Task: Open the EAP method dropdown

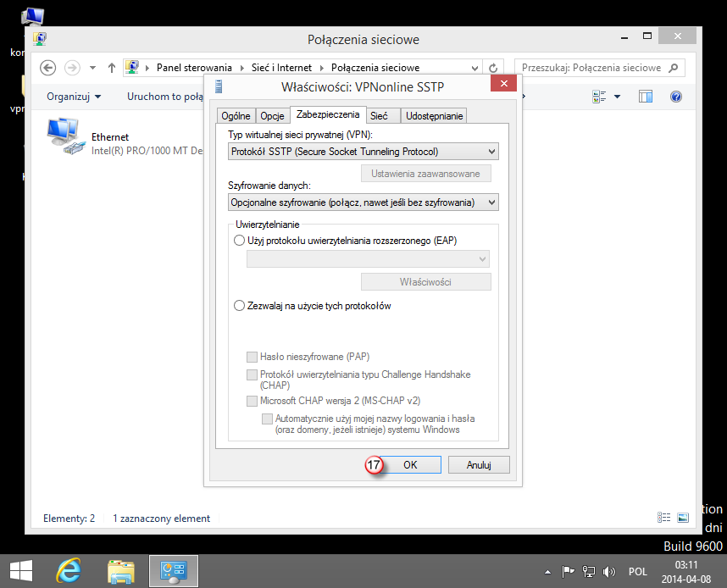Action: coord(368,258)
